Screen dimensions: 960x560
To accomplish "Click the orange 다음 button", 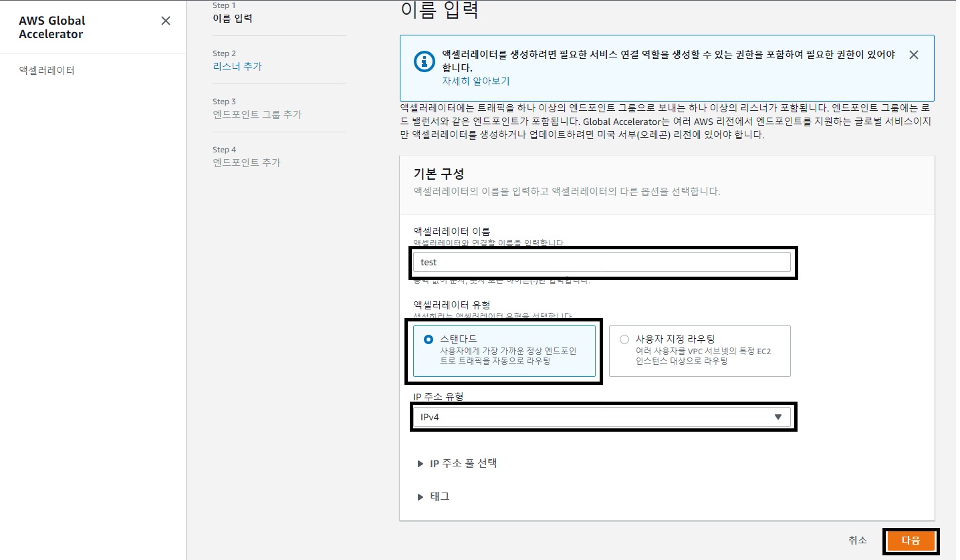I will [911, 541].
